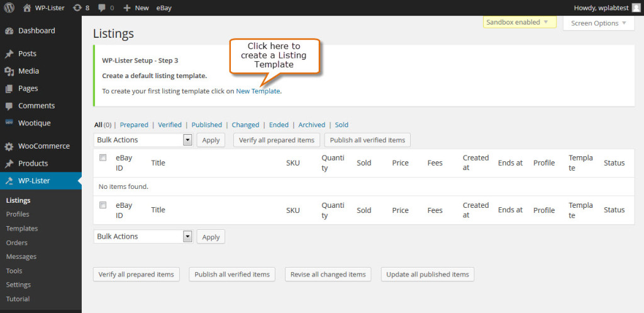Click the Dashboard gauge icon in sidebar
Viewport: 644px width, 313px height.
click(x=9, y=31)
